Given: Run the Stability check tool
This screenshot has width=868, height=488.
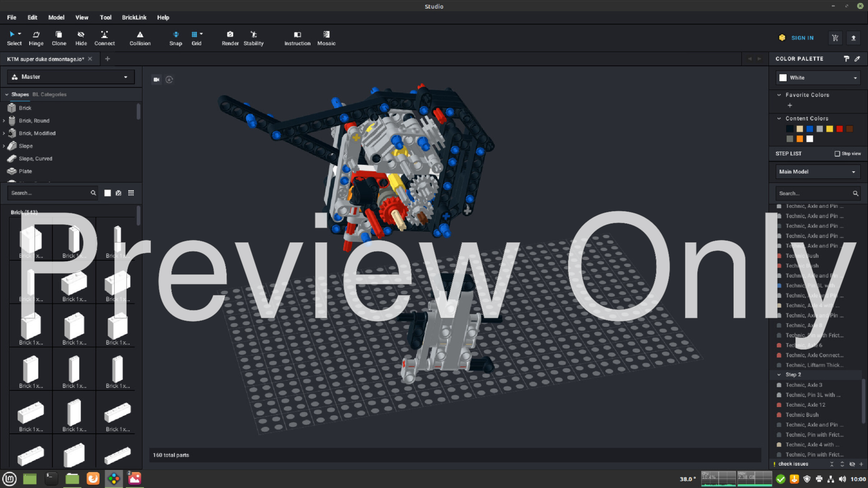Looking at the screenshot, I should [x=253, y=38].
